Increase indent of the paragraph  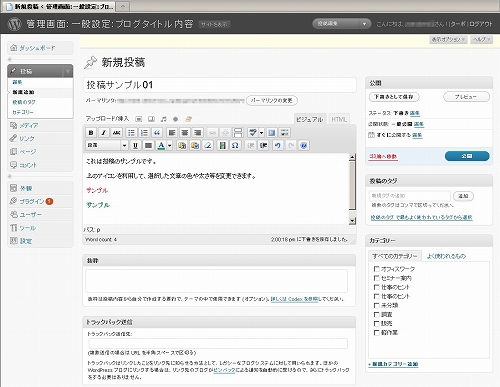coord(263,145)
